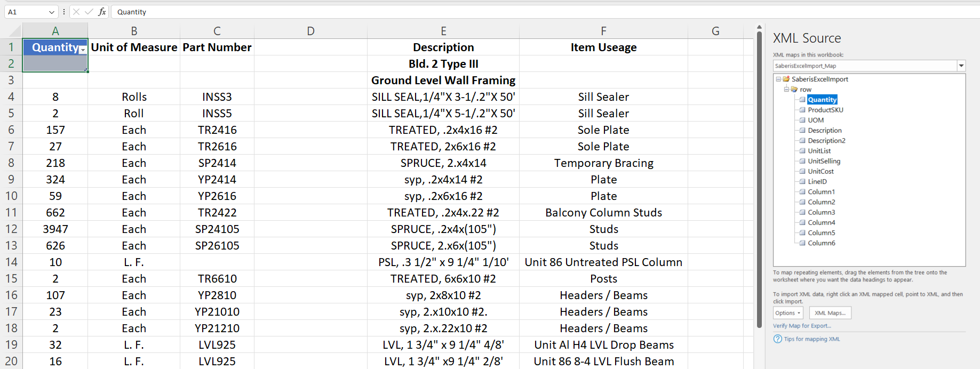Click the vertical worksheet scrollbar thumb
Viewport: 980px width, 369px height.
click(x=759, y=176)
